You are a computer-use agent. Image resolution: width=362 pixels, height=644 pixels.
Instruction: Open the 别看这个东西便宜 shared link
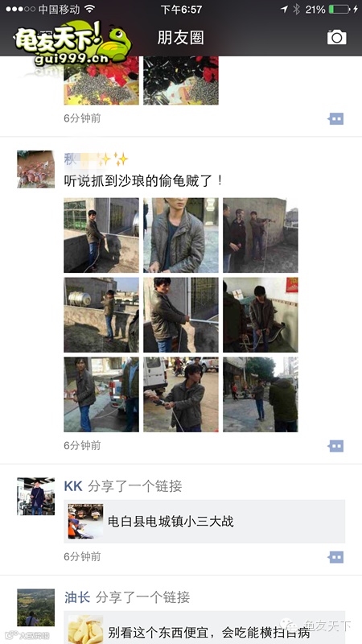204,628
